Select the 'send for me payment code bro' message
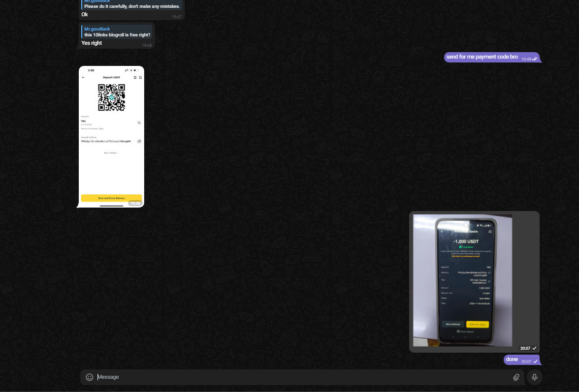This screenshot has width=579, height=392. (x=482, y=57)
